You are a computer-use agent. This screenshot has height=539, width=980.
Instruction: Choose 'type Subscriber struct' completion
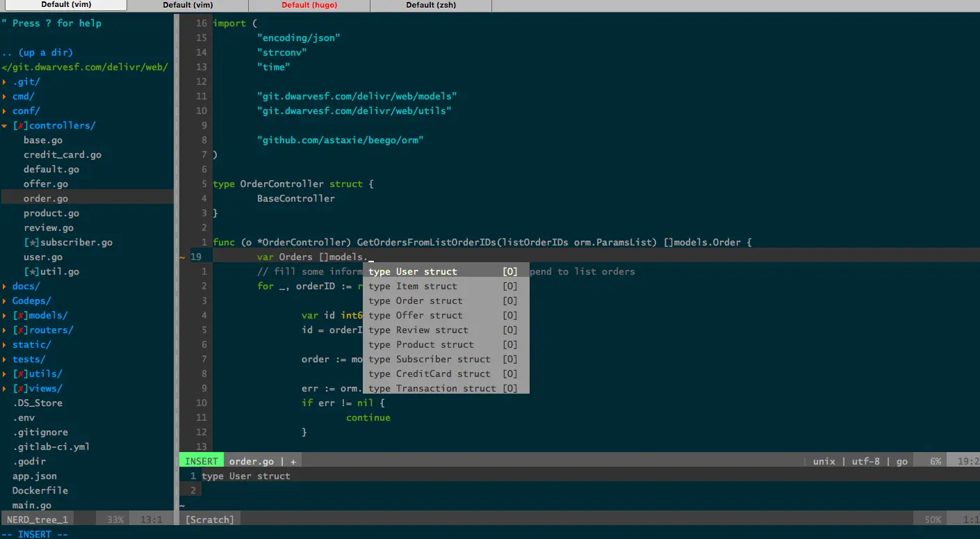click(x=446, y=360)
